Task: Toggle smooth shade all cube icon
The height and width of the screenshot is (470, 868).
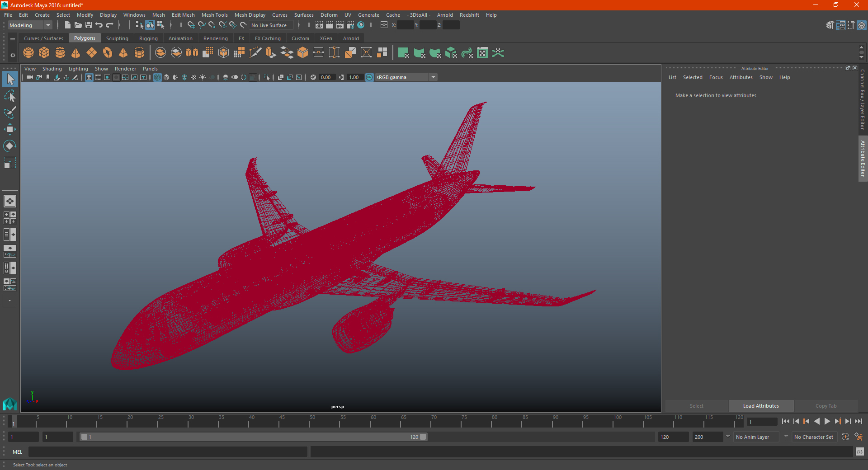Action: (166, 77)
